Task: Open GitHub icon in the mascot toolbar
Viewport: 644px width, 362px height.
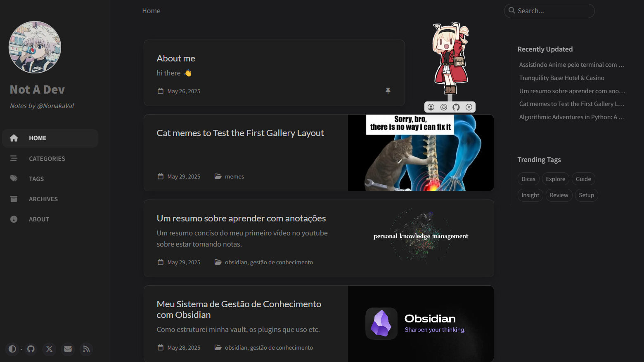Action: click(x=456, y=107)
